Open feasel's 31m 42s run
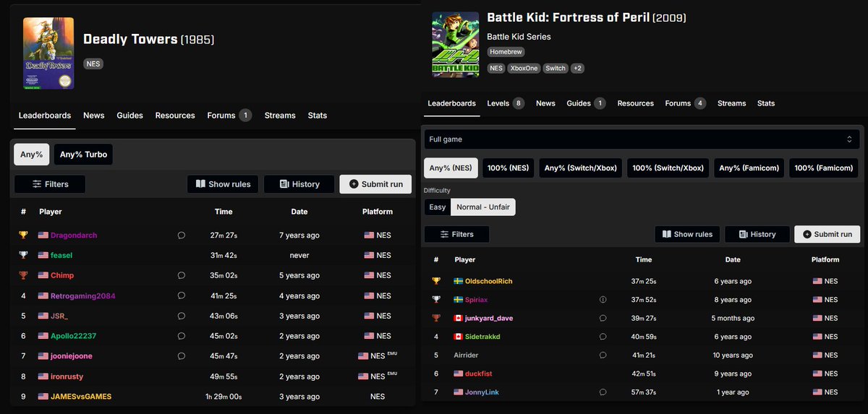The width and height of the screenshot is (868, 414). coord(224,255)
